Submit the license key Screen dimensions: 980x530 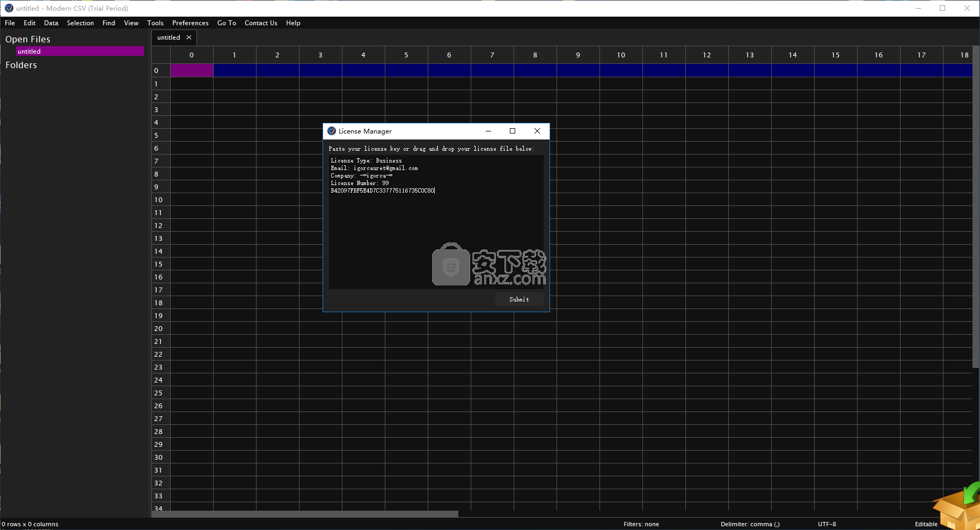(x=519, y=299)
